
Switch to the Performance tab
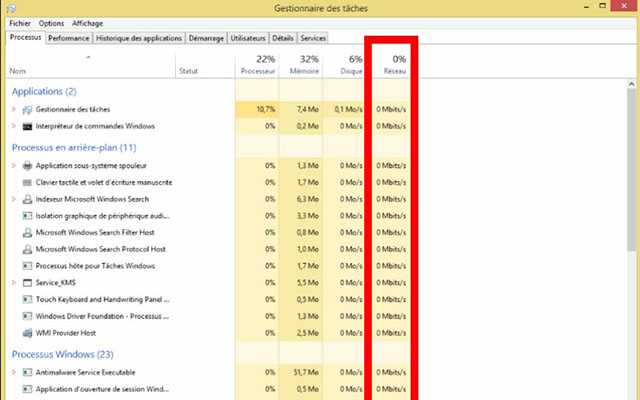point(69,38)
